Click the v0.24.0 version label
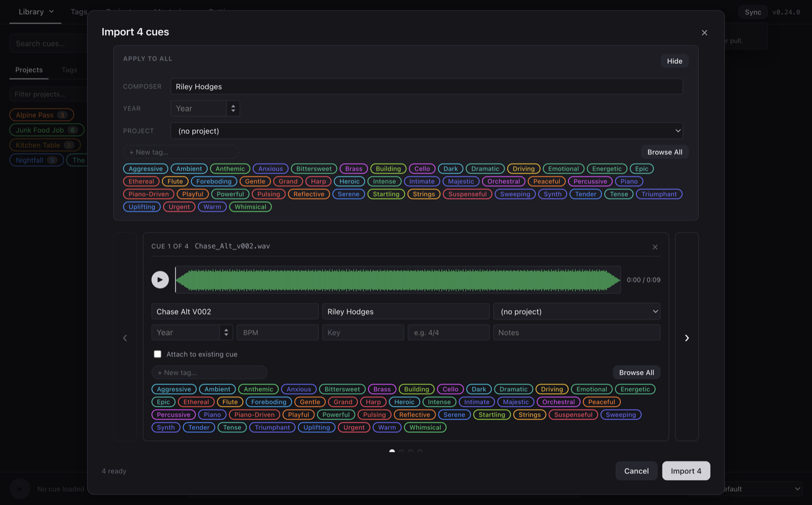This screenshot has width=812, height=505. [786, 12]
